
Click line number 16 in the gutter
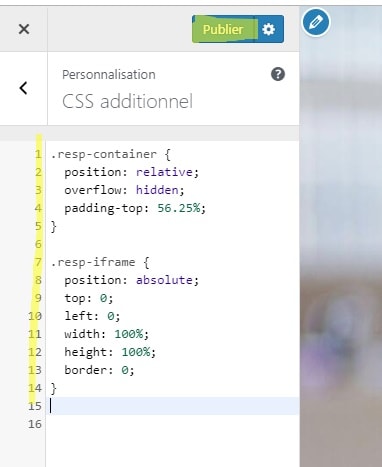click(x=35, y=424)
